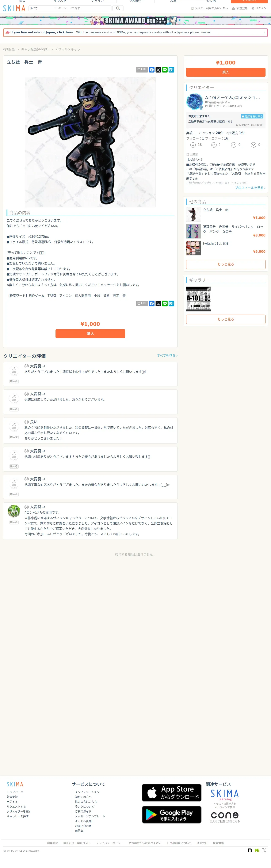This screenshot has width=271, height=868.
Task: Click the SKIMA logo in the header
Action: [14, 8]
